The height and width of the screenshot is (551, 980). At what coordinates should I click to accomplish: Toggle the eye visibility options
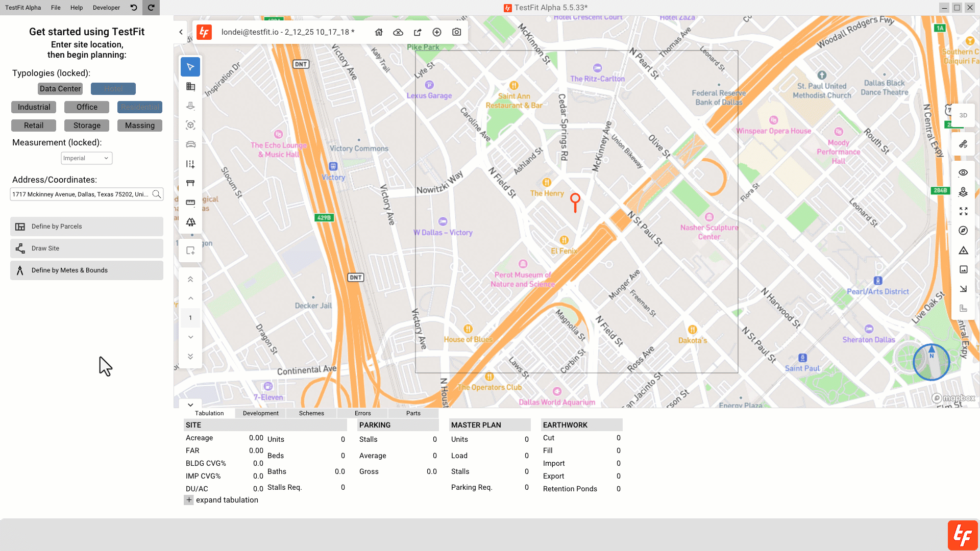click(x=963, y=173)
